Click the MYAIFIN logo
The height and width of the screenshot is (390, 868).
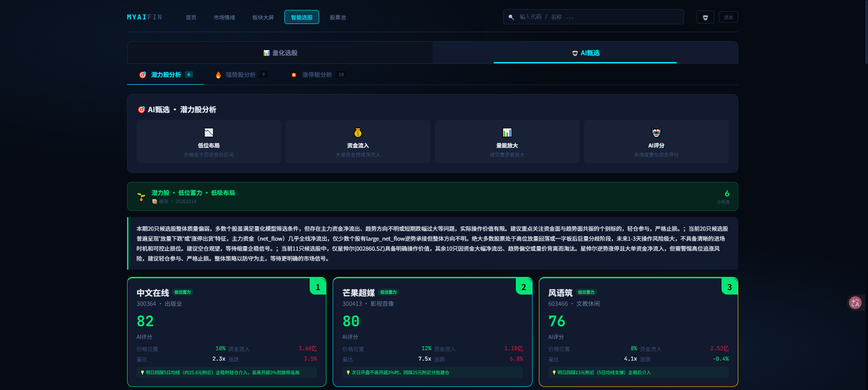click(145, 17)
